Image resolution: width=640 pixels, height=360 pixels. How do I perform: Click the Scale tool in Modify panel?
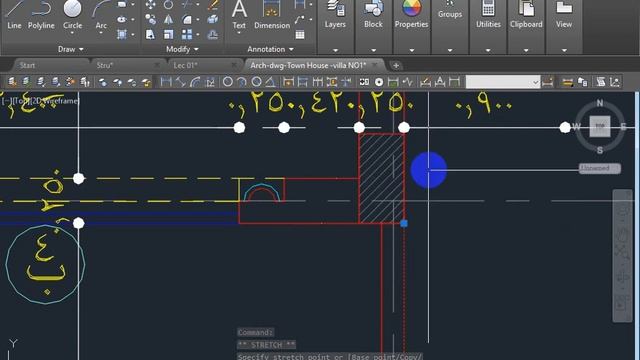[168, 34]
